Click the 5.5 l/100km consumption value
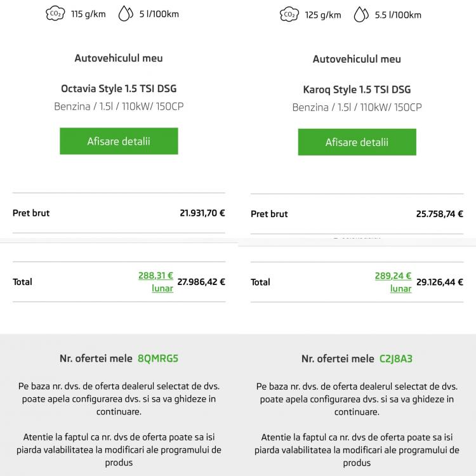 click(x=398, y=15)
